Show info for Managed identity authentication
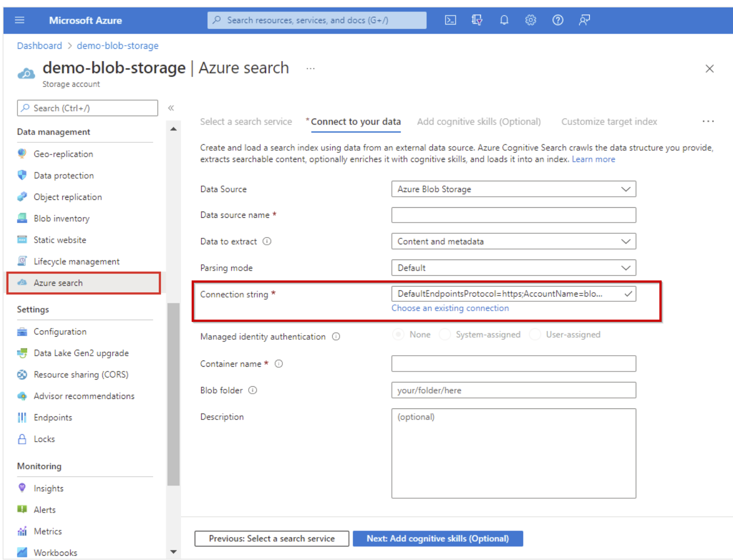The image size is (733, 560). 336,337
